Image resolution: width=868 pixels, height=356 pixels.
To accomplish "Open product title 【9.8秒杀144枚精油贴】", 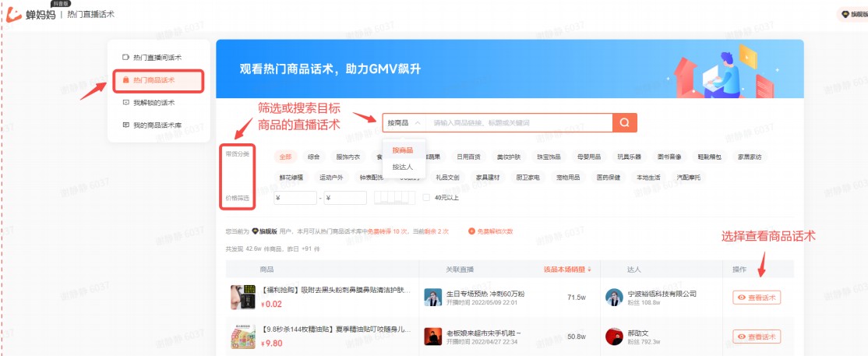I will pyautogui.click(x=336, y=330).
